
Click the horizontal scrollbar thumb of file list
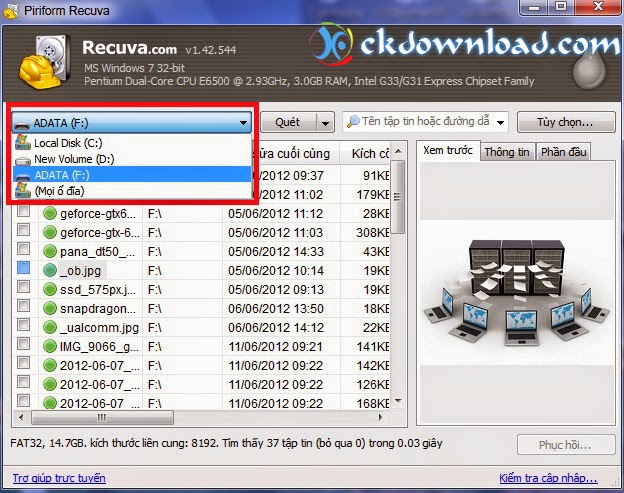point(102,417)
